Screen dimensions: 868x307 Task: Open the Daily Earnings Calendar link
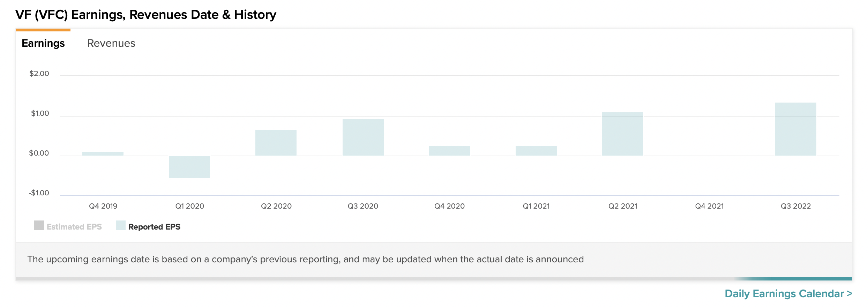788,293
